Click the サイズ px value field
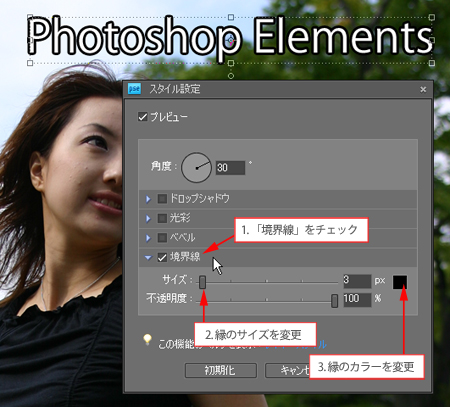This screenshot has width=450, height=407. pyautogui.click(x=357, y=281)
